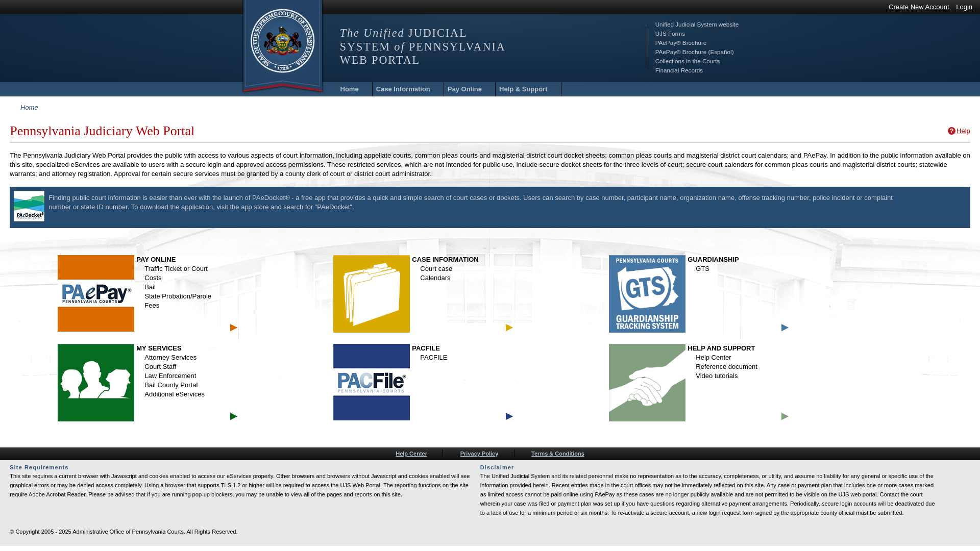The width and height of the screenshot is (980, 551).
Task: Click the PAeDocket app icon in banner
Action: tap(29, 206)
